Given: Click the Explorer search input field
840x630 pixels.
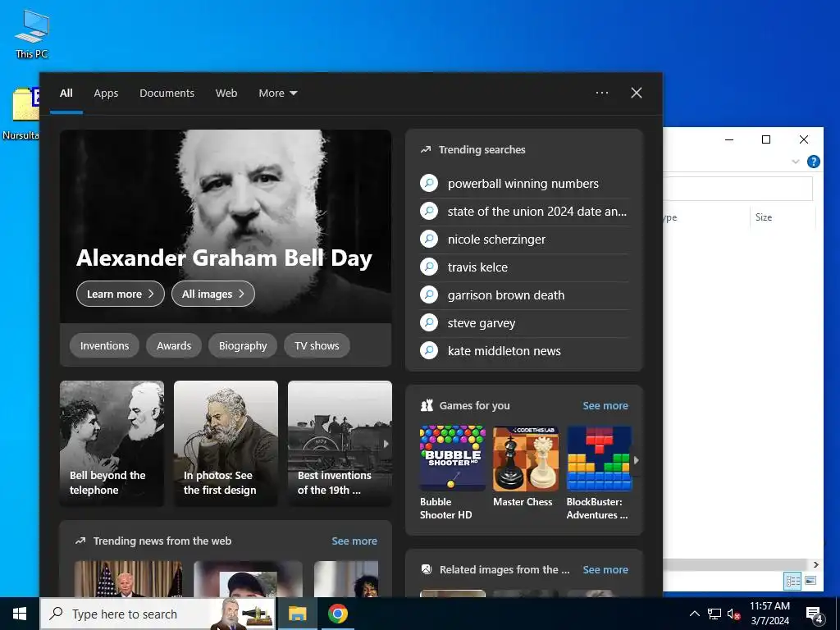Looking at the screenshot, I should [x=738, y=189].
